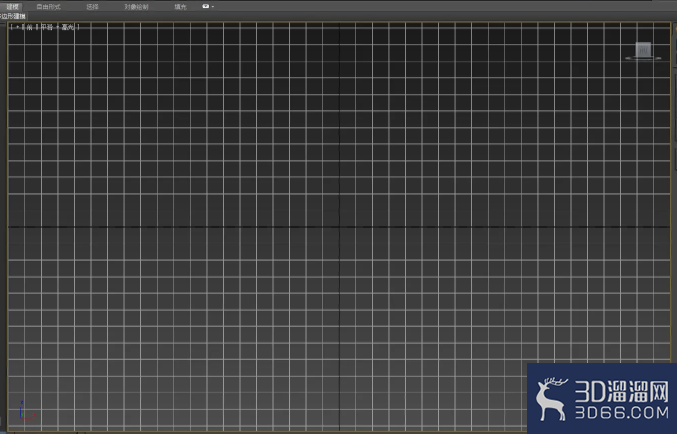The image size is (677, 434).
Task: Open the 自由形式 ribbon tab
Action: [48, 7]
